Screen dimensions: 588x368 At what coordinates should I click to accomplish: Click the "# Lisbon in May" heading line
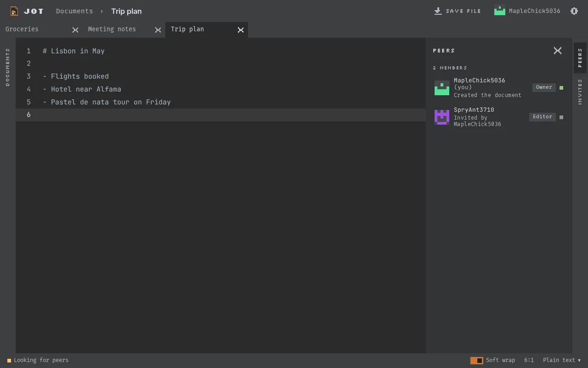click(x=73, y=51)
